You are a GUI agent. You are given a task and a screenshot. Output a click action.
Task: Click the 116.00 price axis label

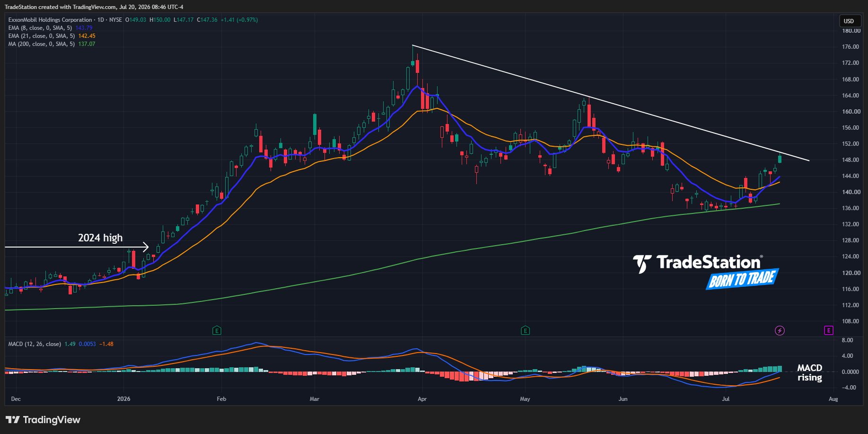click(x=851, y=289)
